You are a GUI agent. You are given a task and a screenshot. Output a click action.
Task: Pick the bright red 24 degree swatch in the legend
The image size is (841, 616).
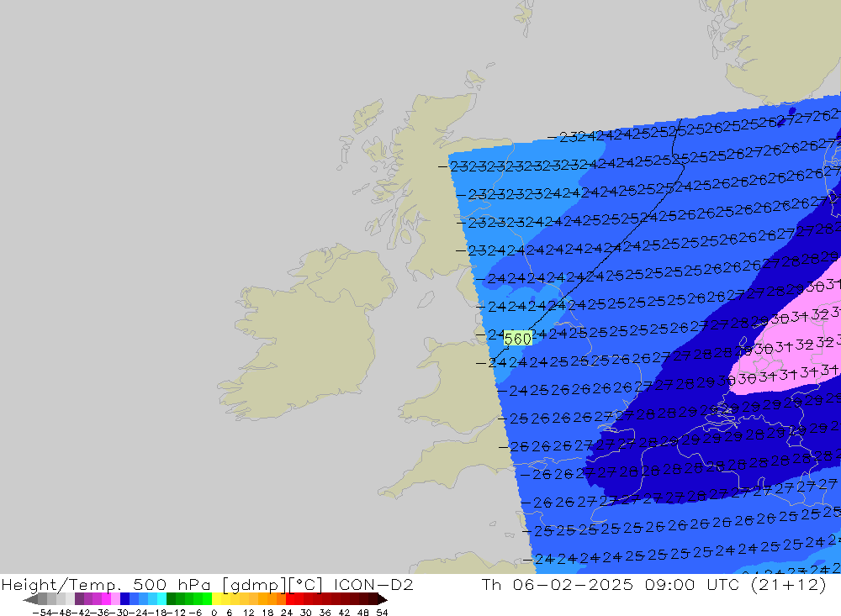pos(290,599)
